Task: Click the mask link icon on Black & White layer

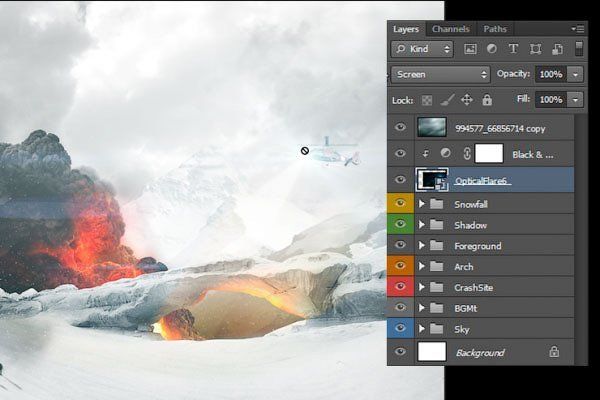Action: pyautogui.click(x=467, y=154)
